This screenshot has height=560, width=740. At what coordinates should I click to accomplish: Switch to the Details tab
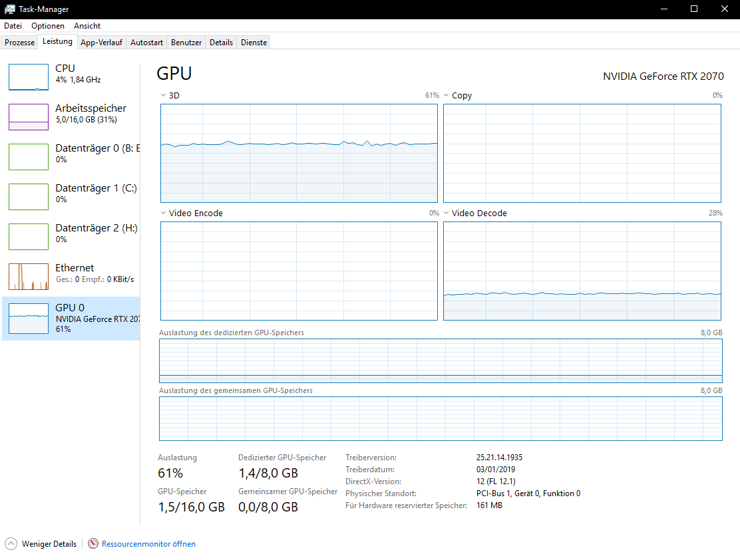coord(222,43)
